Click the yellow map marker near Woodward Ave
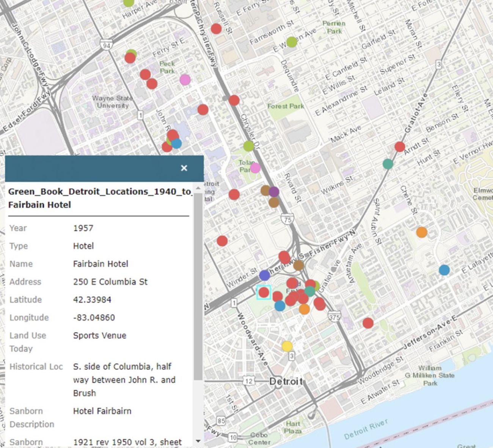The image size is (493, 448). 287,346
